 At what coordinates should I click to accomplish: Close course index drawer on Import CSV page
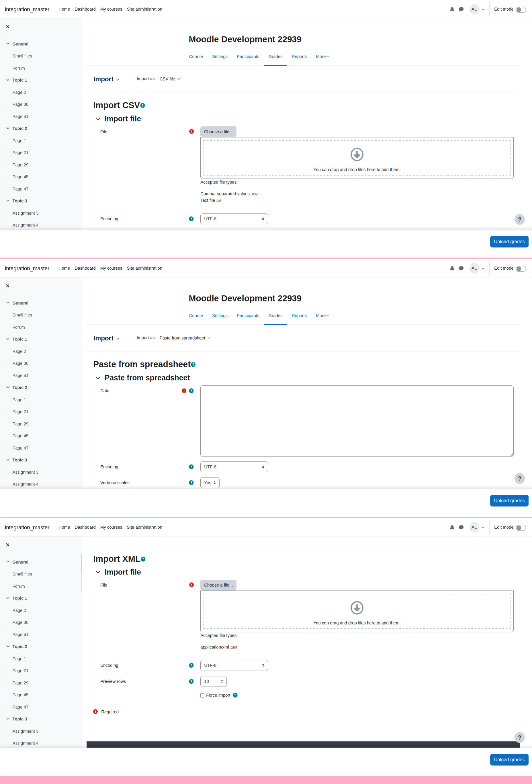8,27
